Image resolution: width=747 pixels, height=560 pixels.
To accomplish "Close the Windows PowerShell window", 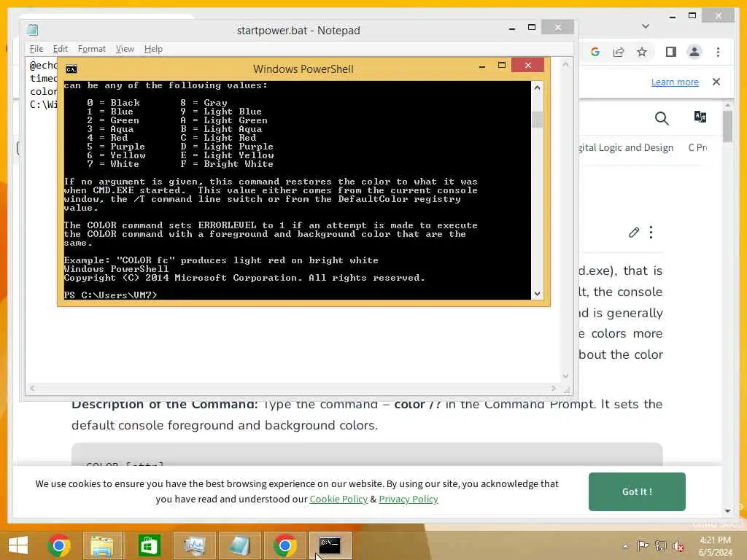I will tap(528, 65).
